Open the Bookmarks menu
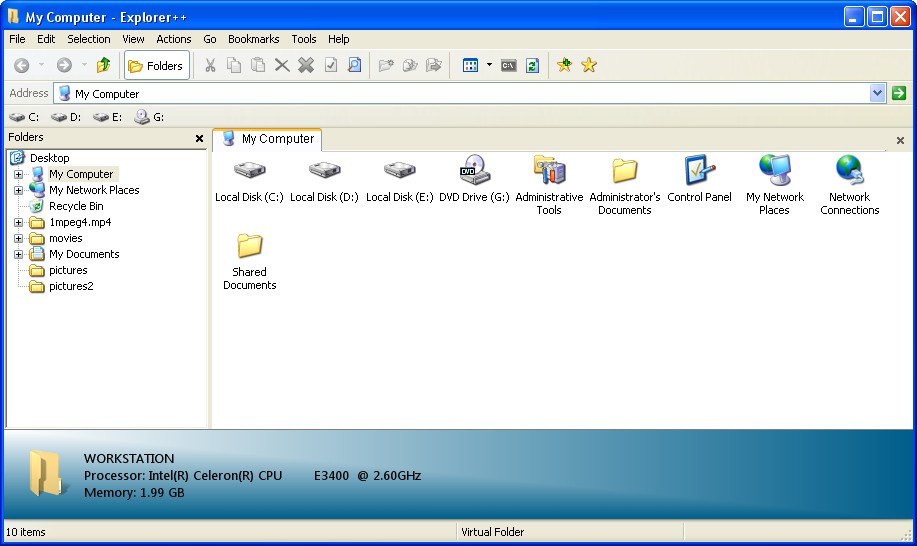917x546 pixels. click(x=253, y=39)
